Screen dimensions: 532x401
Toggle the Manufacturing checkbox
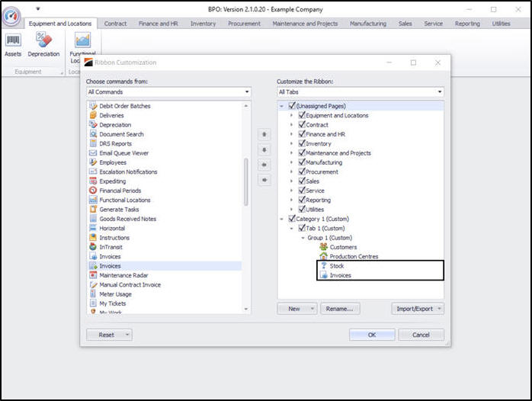click(x=302, y=162)
